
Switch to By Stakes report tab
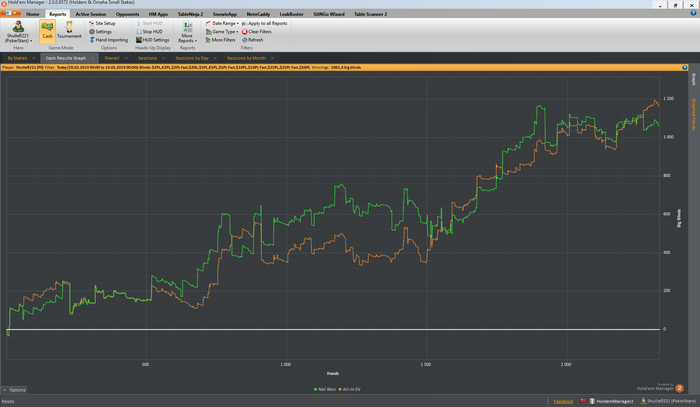(17, 58)
